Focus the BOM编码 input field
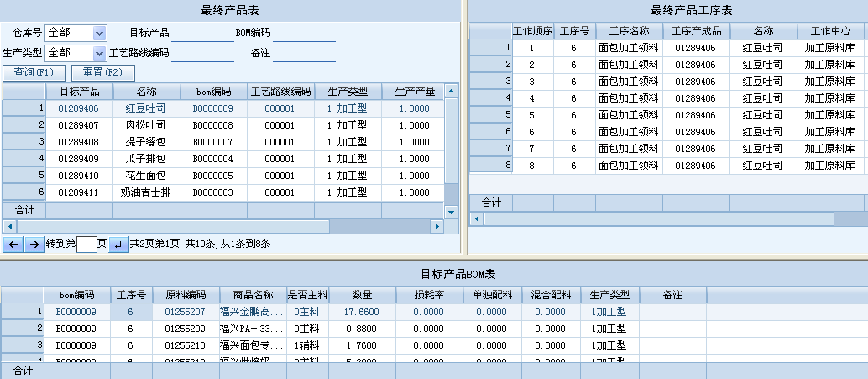 304,34
